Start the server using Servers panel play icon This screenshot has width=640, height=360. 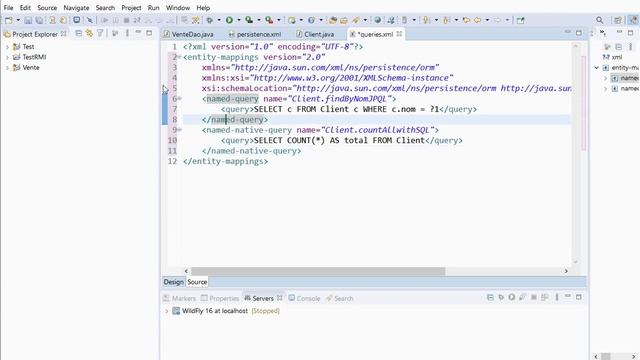pos(511,297)
